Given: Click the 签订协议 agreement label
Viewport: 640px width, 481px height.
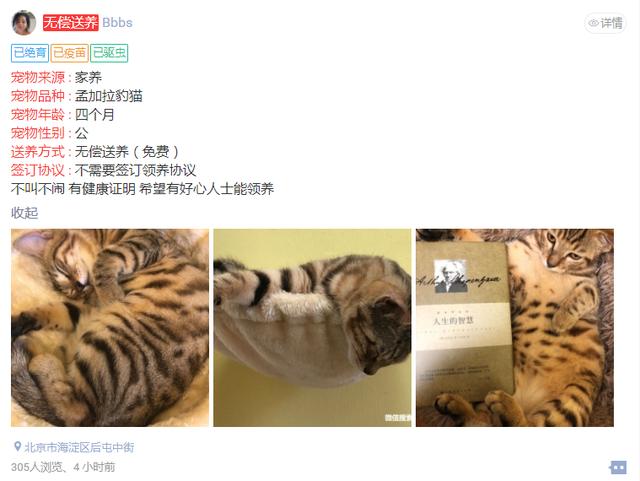Looking at the screenshot, I should point(38,170).
